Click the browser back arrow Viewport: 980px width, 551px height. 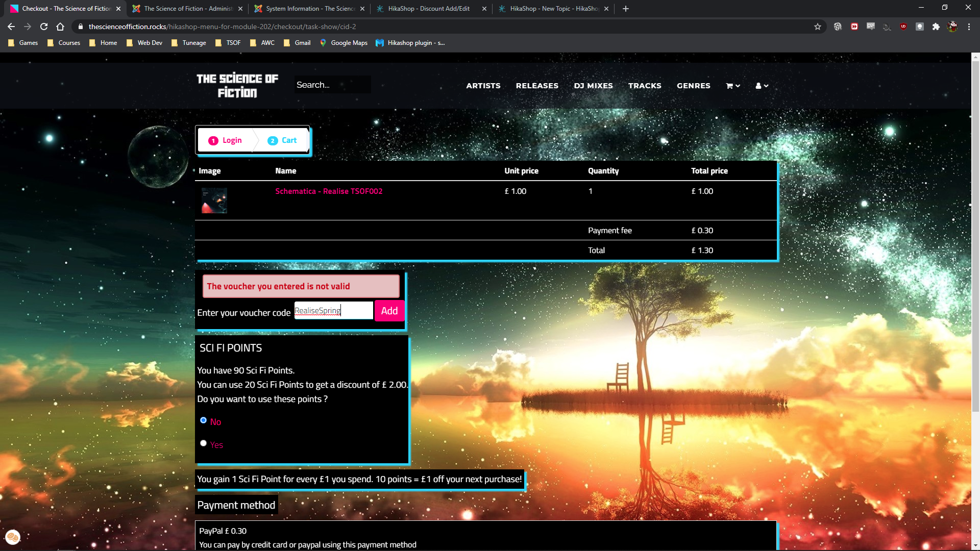click(x=11, y=27)
